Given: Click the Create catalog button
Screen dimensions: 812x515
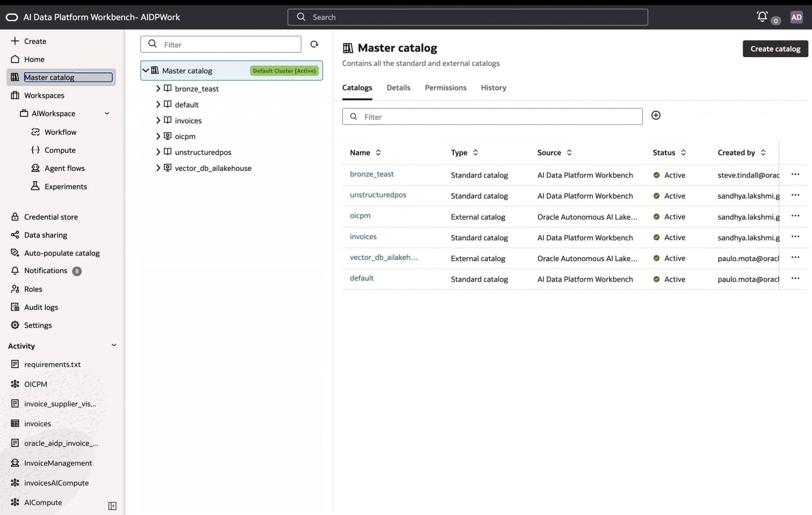Looking at the screenshot, I should tap(775, 49).
